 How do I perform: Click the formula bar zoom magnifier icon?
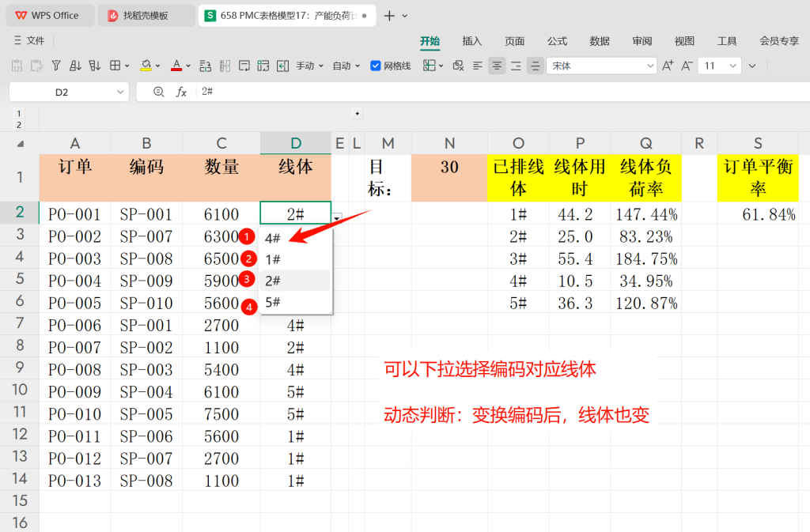coord(158,92)
